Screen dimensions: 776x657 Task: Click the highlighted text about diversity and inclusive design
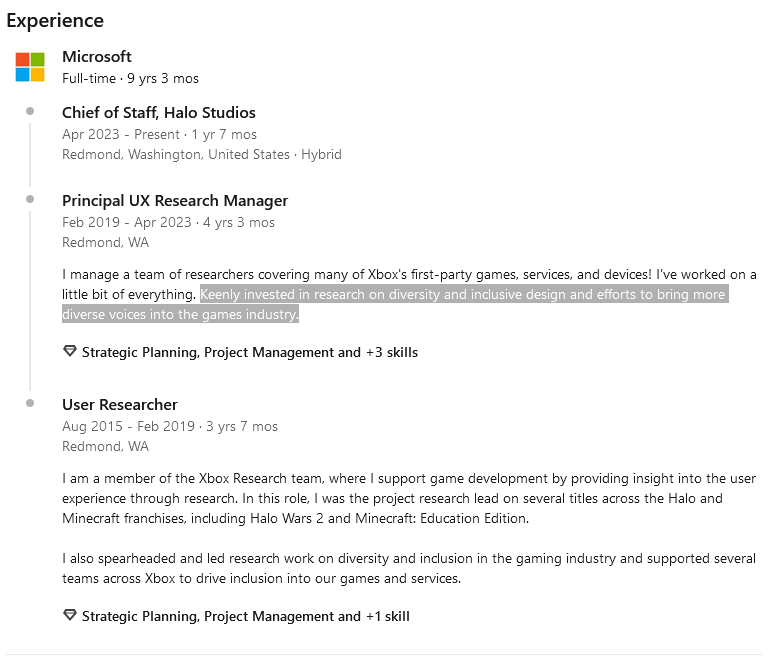pos(395,304)
